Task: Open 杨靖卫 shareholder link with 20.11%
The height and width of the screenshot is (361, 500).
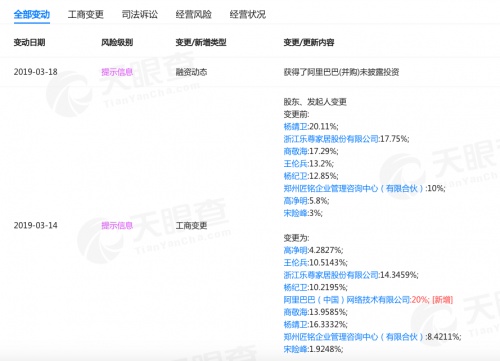Action: pos(296,127)
